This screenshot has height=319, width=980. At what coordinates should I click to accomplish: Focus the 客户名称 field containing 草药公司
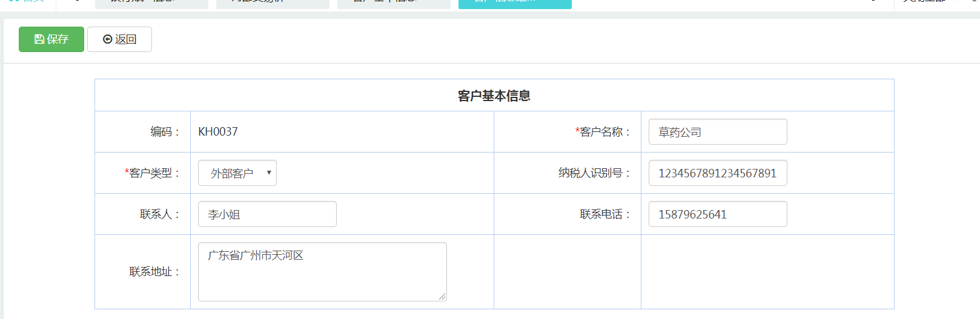[x=717, y=132]
